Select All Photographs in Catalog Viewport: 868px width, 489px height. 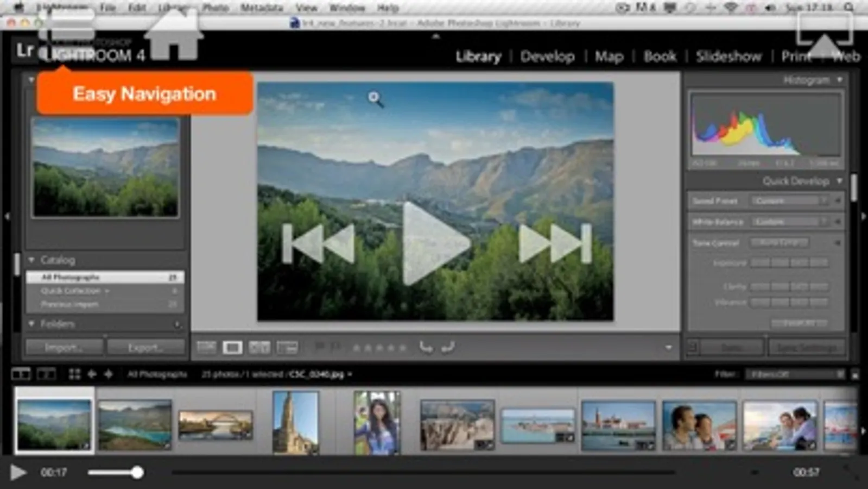pyautogui.click(x=105, y=278)
